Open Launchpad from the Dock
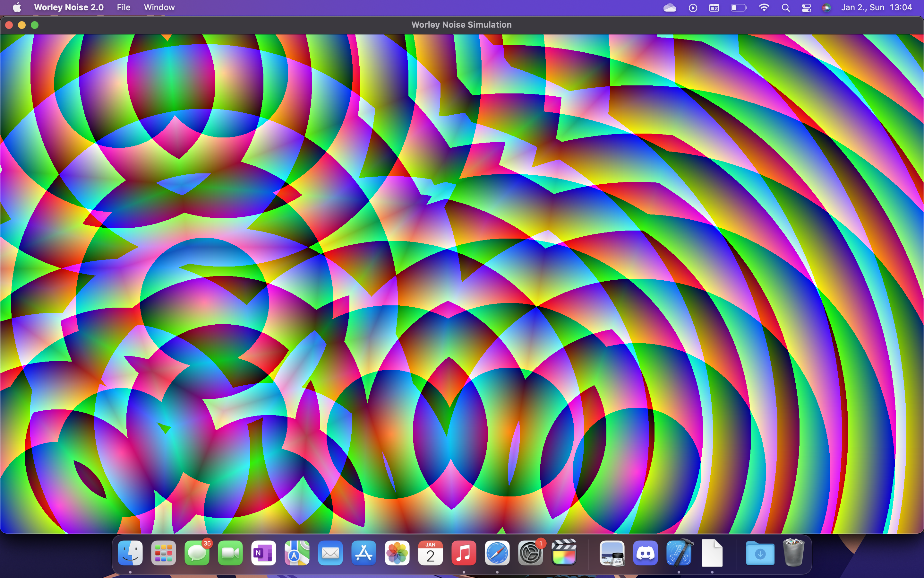This screenshot has width=924, height=578. 163,553
